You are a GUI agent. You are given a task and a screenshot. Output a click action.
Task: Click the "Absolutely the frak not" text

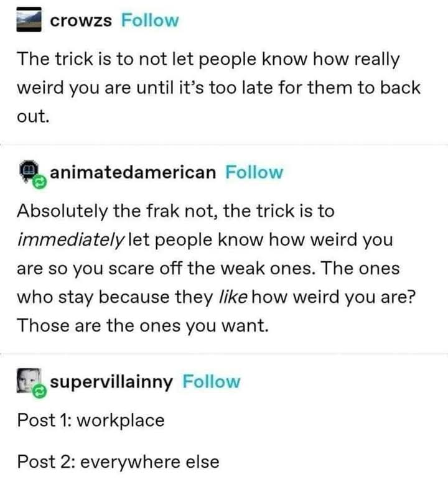pos(117,211)
